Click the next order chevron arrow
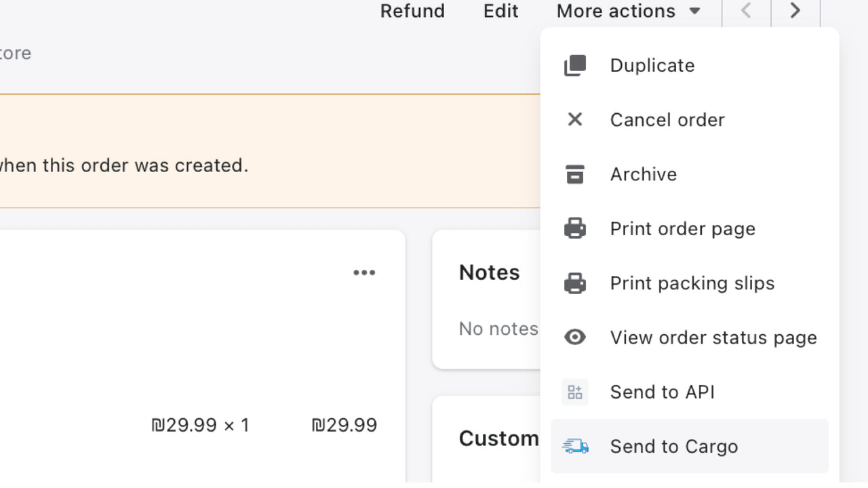The image size is (868, 488). pyautogui.click(x=795, y=11)
